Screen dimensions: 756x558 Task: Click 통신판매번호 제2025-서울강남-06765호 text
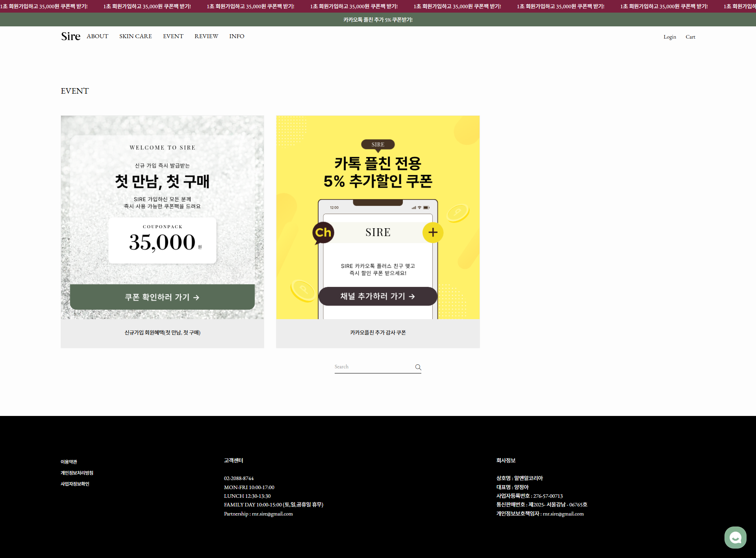[542, 505]
